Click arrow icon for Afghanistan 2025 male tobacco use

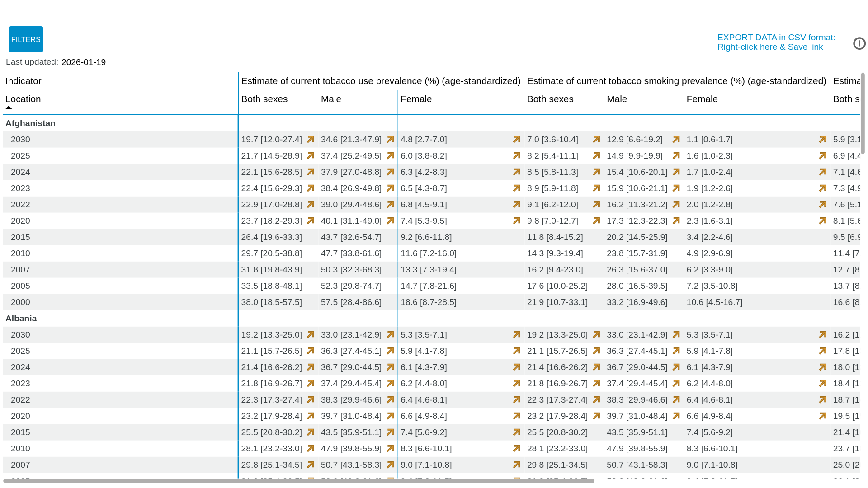pos(390,156)
